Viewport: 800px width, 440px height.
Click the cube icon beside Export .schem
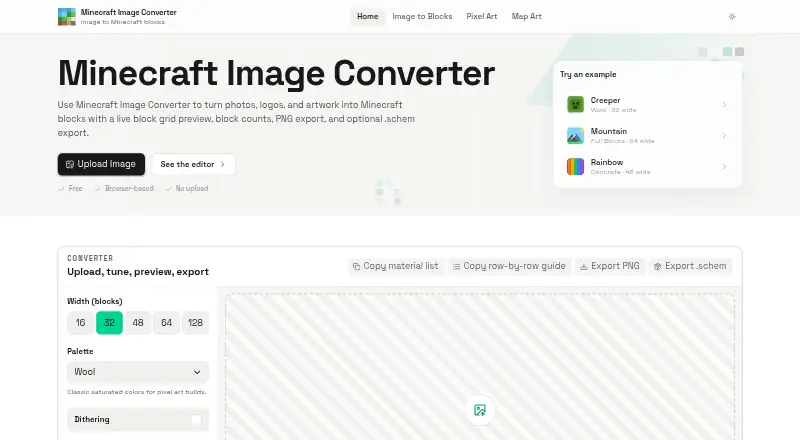pos(658,266)
